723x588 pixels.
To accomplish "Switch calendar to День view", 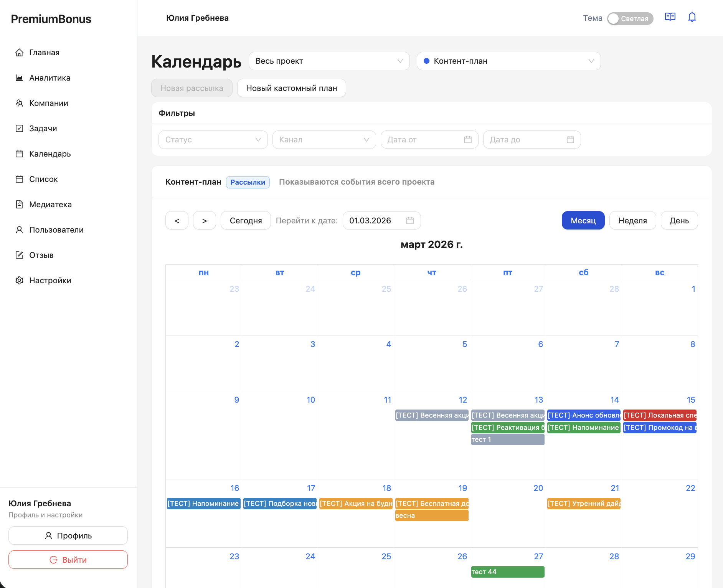I will 679,221.
